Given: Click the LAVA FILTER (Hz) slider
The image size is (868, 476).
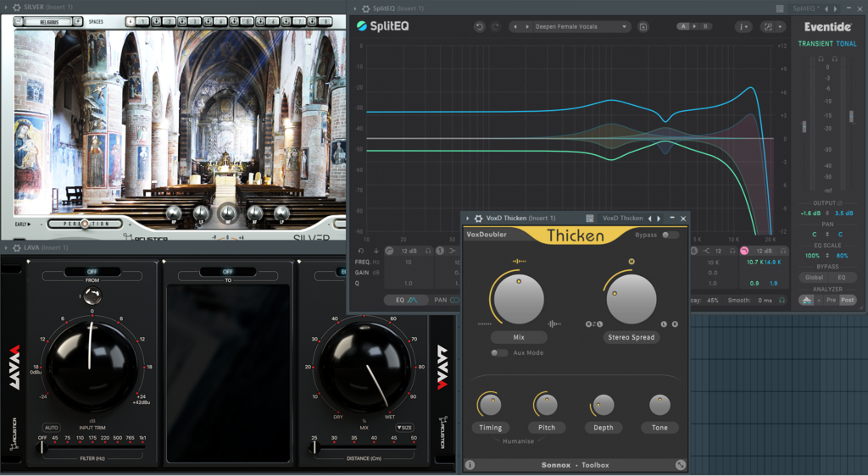Looking at the screenshot, I should 92,448.
